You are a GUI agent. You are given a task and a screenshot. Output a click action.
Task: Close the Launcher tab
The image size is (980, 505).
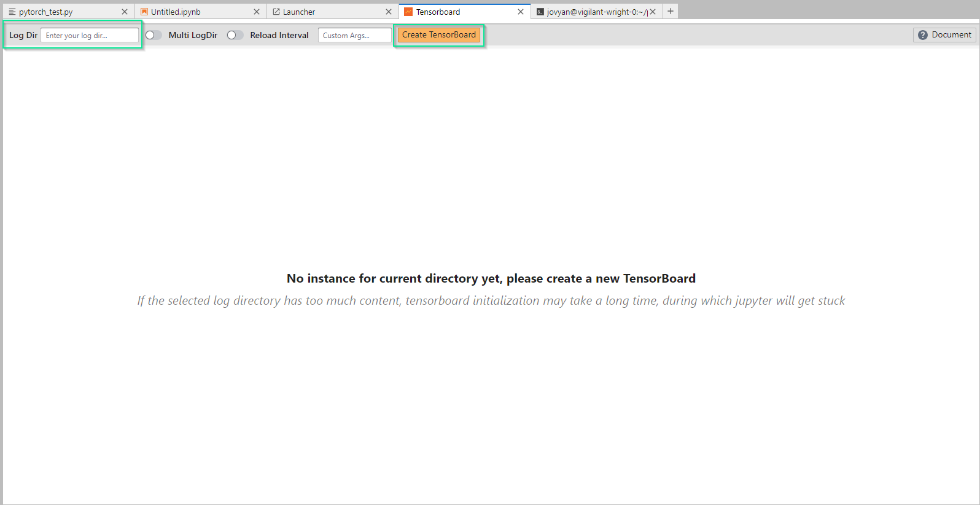click(389, 12)
